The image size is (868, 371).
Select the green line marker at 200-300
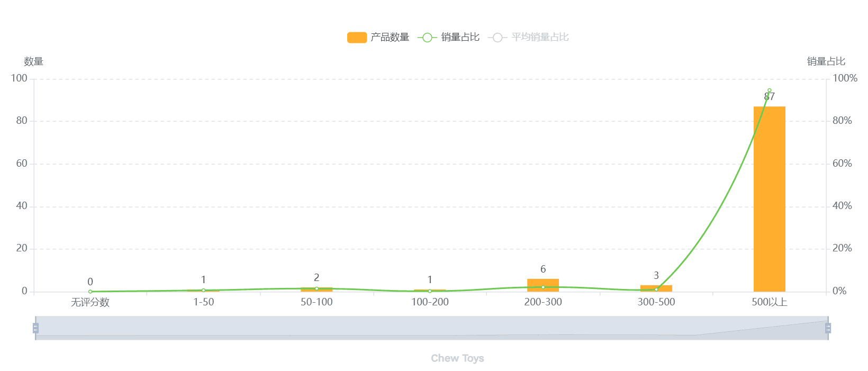(543, 287)
